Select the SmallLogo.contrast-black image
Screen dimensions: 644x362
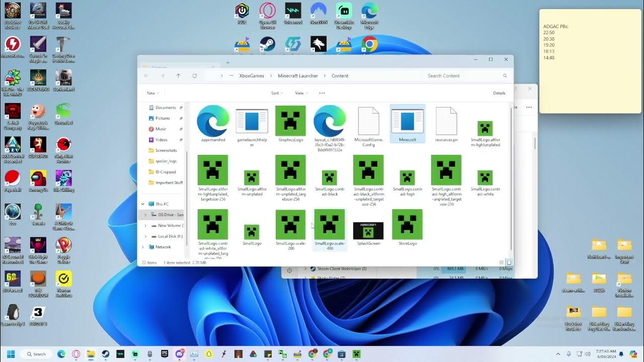click(330, 183)
